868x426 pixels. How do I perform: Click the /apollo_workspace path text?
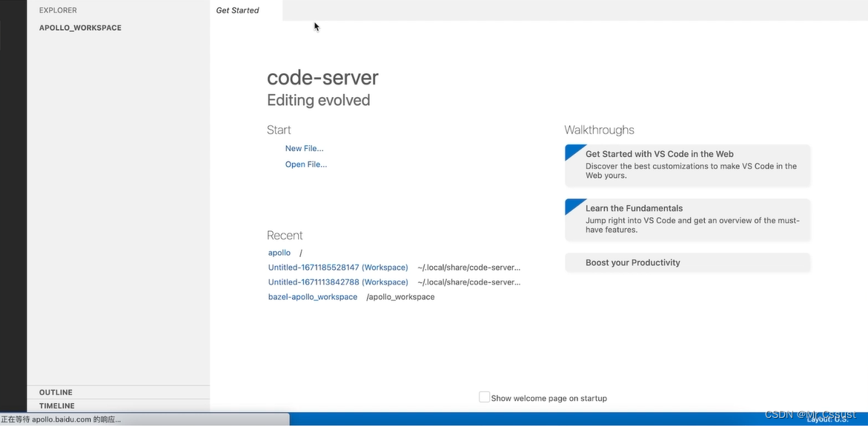400,297
